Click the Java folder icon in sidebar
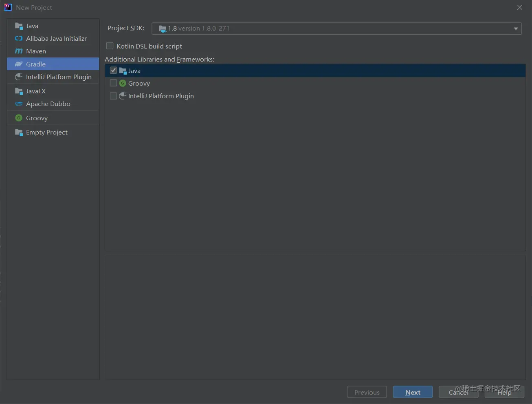 point(19,26)
